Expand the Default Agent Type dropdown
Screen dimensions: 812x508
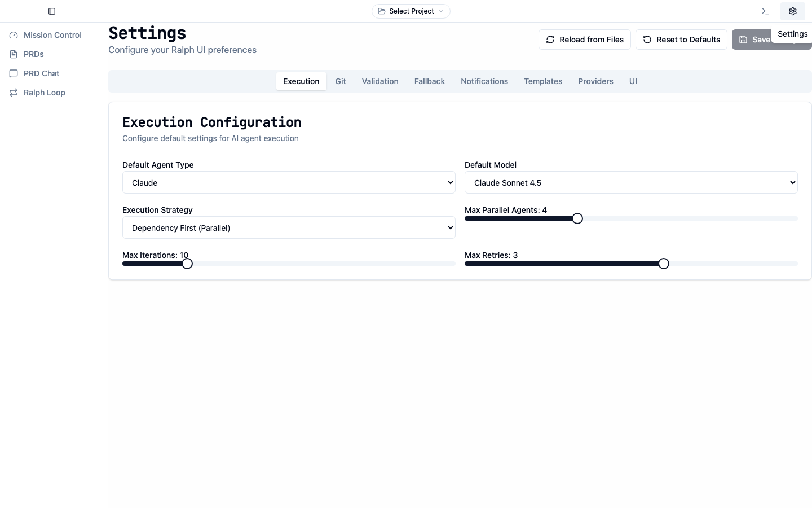(289, 182)
